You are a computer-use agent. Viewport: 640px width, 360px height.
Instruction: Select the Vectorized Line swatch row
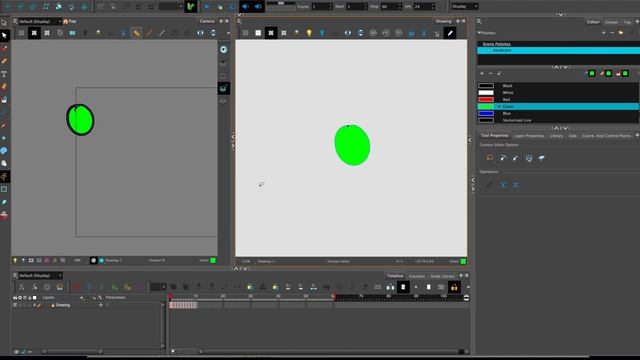coord(558,120)
